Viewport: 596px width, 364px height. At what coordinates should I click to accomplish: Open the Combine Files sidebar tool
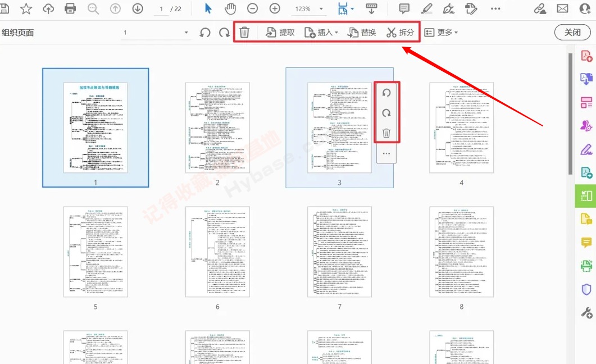click(586, 79)
